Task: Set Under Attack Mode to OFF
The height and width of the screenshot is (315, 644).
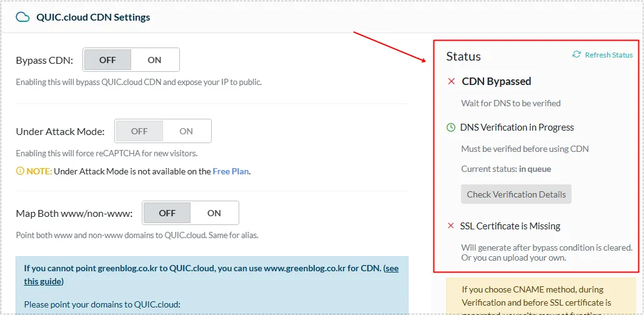Action: click(139, 131)
